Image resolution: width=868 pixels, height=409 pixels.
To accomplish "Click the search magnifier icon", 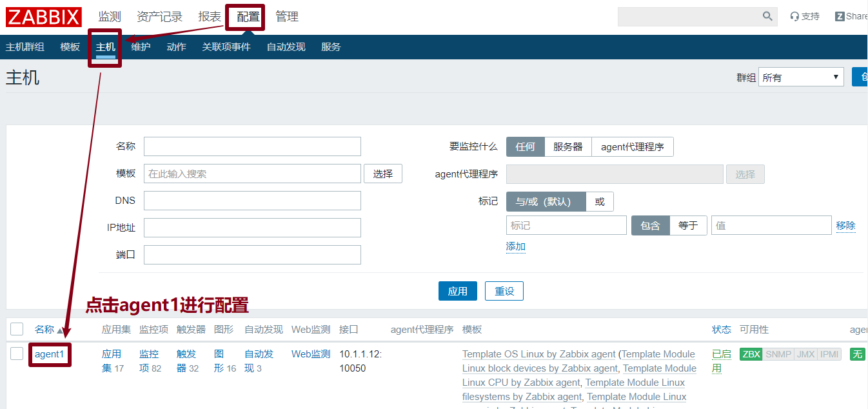I will pyautogui.click(x=767, y=16).
